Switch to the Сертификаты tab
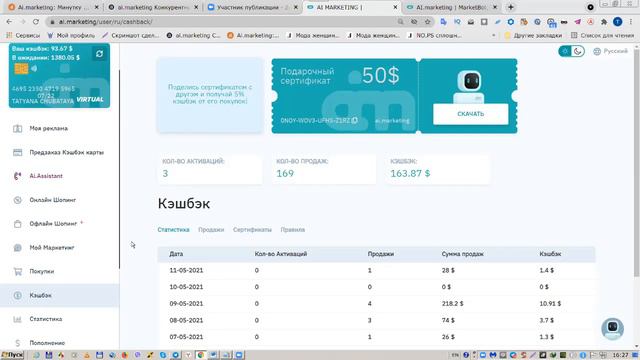 click(x=252, y=230)
